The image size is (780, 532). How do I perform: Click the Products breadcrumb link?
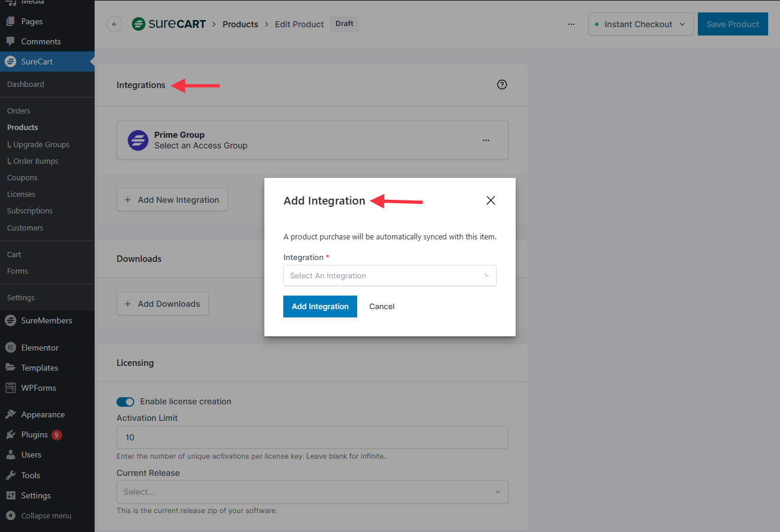coord(240,24)
